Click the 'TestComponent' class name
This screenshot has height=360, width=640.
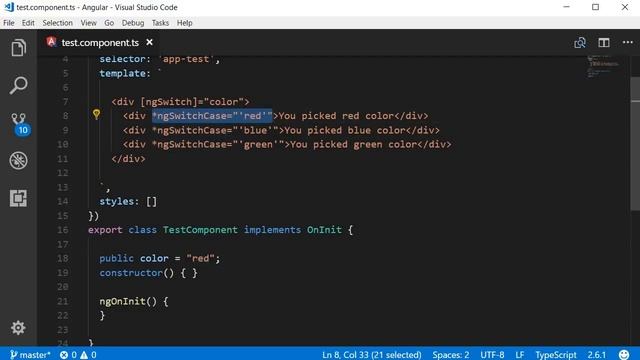pos(200,230)
